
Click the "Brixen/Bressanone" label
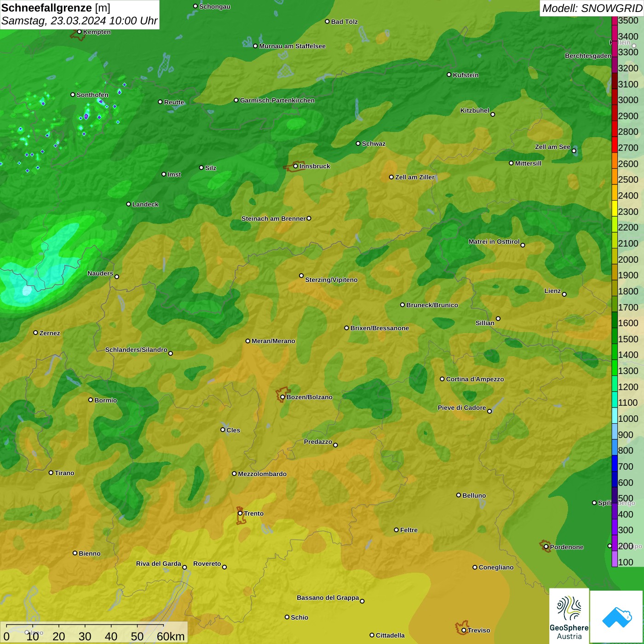click(x=379, y=328)
